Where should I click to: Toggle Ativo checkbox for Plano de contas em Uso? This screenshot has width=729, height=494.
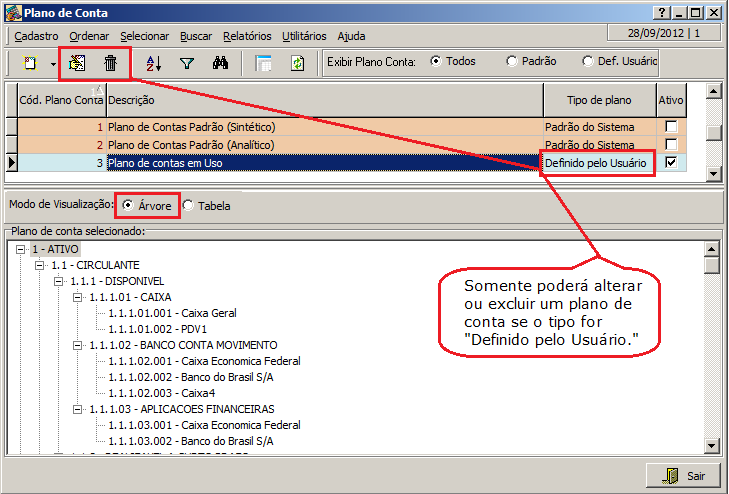(x=671, y=162)
